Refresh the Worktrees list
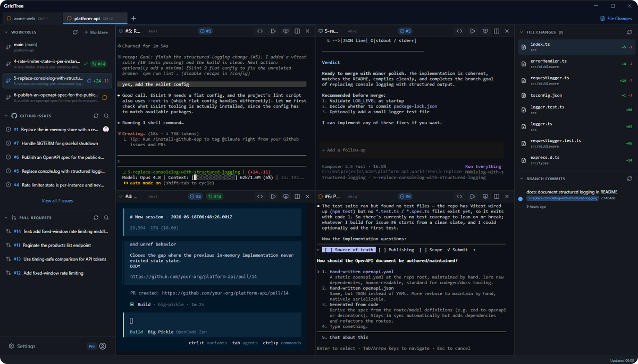 [75, 32]
